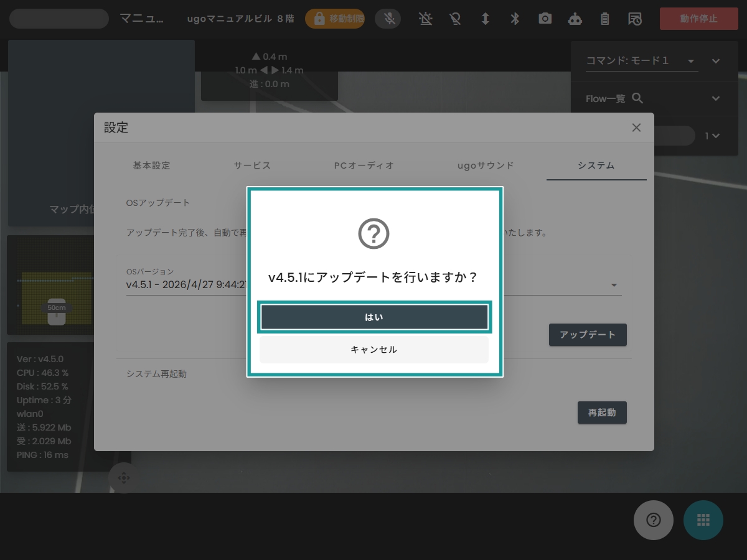Viewport: 747px width, 560px height.
Task: Click the warning light off icon
Action: pos(426,19)
